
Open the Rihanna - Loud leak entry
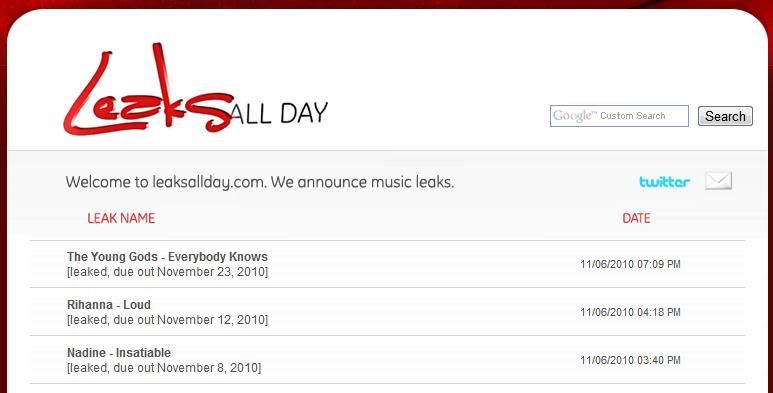[x=109, y=305]
